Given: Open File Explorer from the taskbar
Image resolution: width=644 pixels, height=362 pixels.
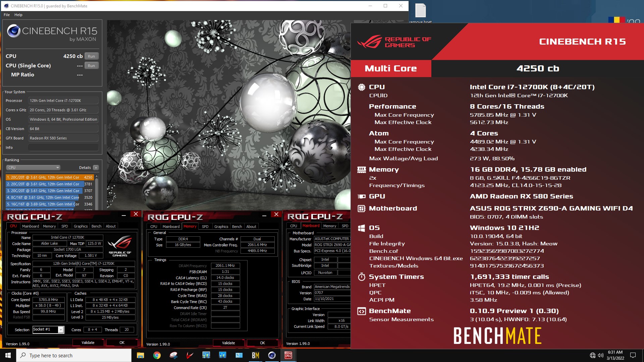Looking at the screenshot, I should click(x=140, y=355).
